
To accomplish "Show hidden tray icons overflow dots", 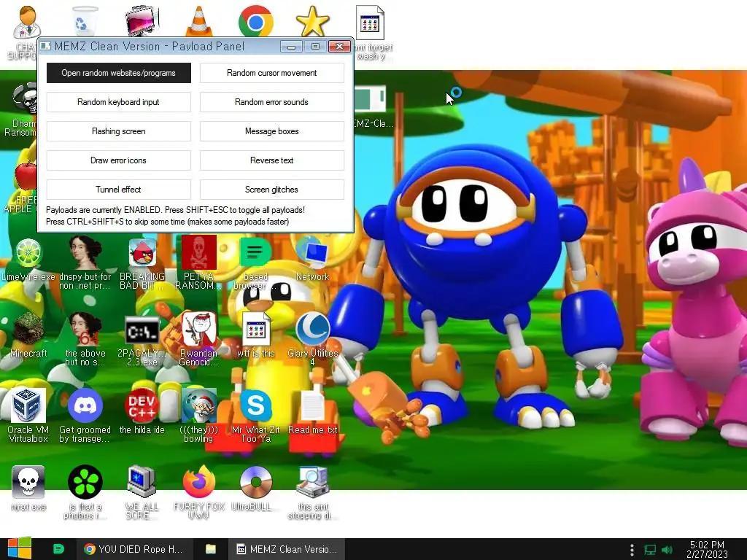I will coord(632,550).
